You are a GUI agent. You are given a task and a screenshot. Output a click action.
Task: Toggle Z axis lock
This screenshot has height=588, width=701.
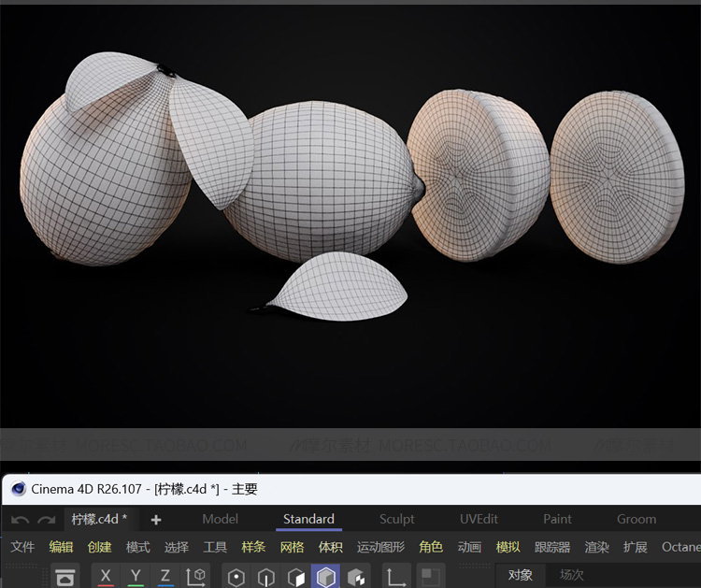click(165, 577)
